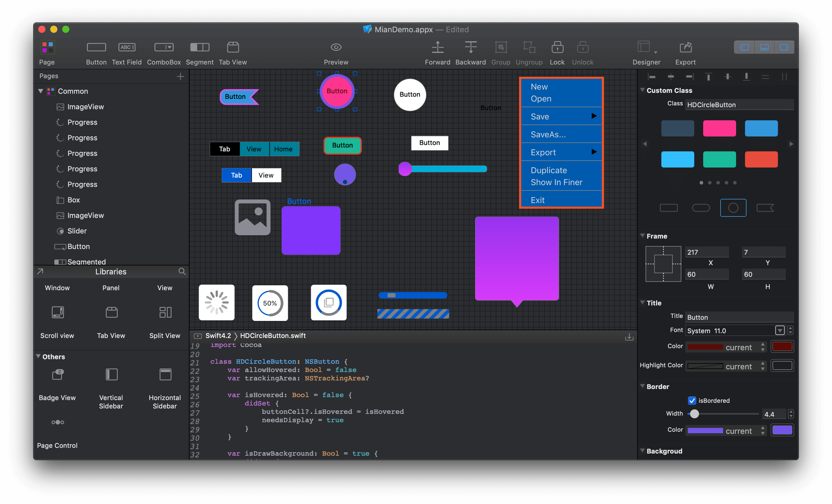
Task: Open the Save submenu
Action: 562,116
